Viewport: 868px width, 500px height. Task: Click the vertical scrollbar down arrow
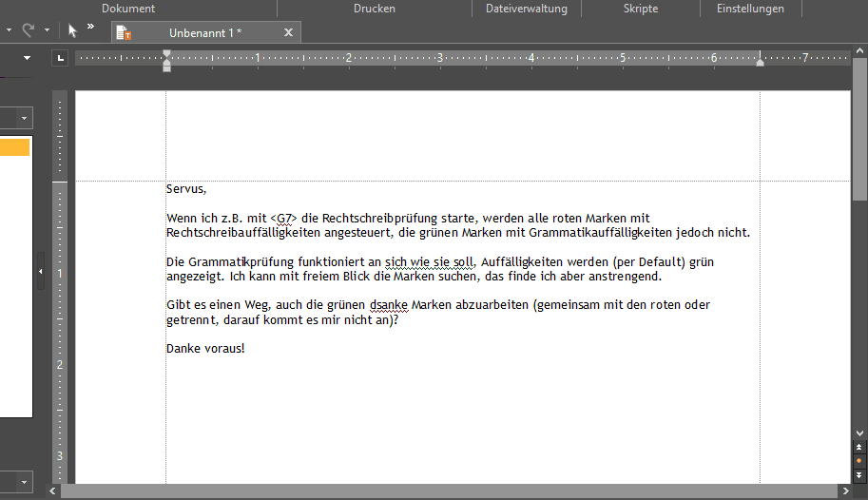859,433
